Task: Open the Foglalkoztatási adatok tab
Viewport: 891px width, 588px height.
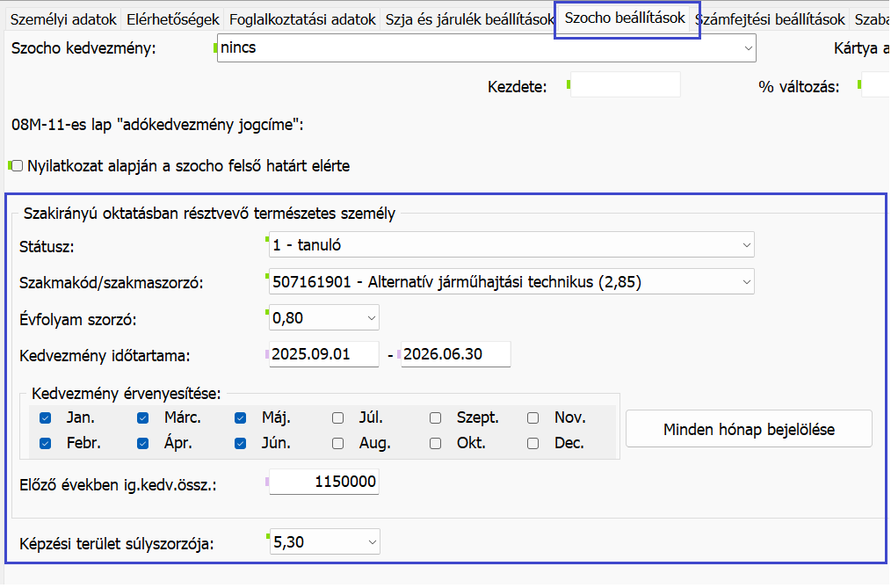Action: click(302, 19)
